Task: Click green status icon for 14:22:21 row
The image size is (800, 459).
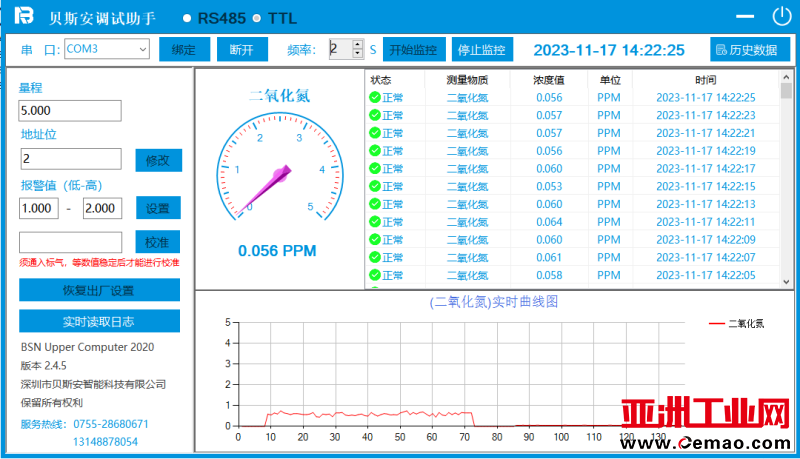Action: [375, 133]
